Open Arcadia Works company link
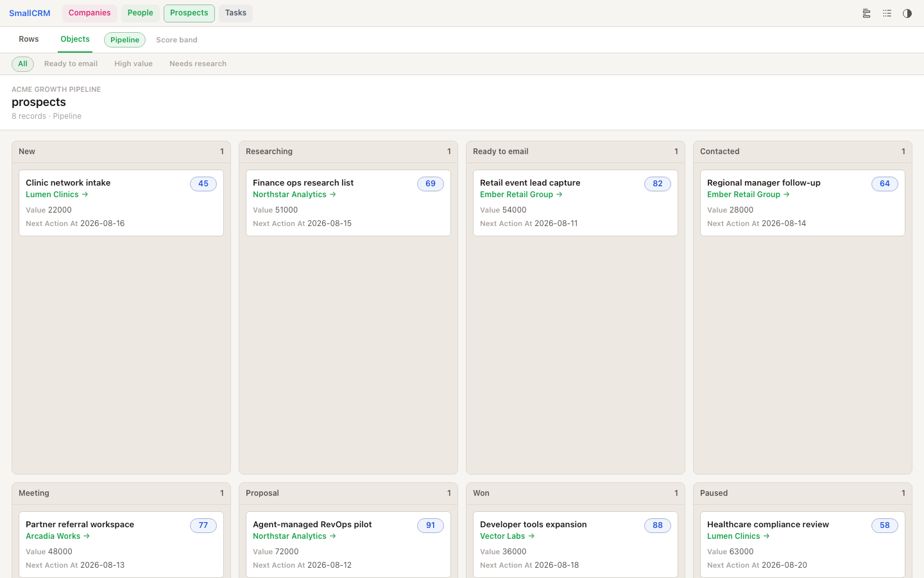 coord(58,536)
